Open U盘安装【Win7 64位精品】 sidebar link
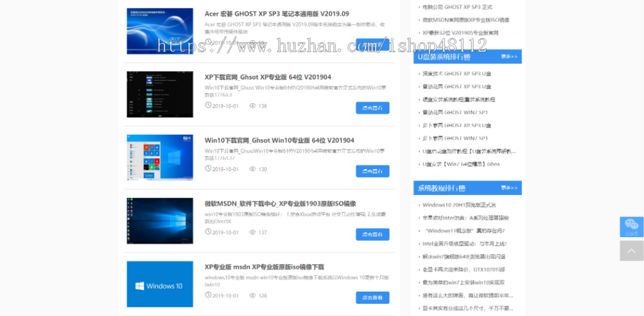The height and width of the screenshot is (316, 644). pyautogui.click(x=462, y=164)
